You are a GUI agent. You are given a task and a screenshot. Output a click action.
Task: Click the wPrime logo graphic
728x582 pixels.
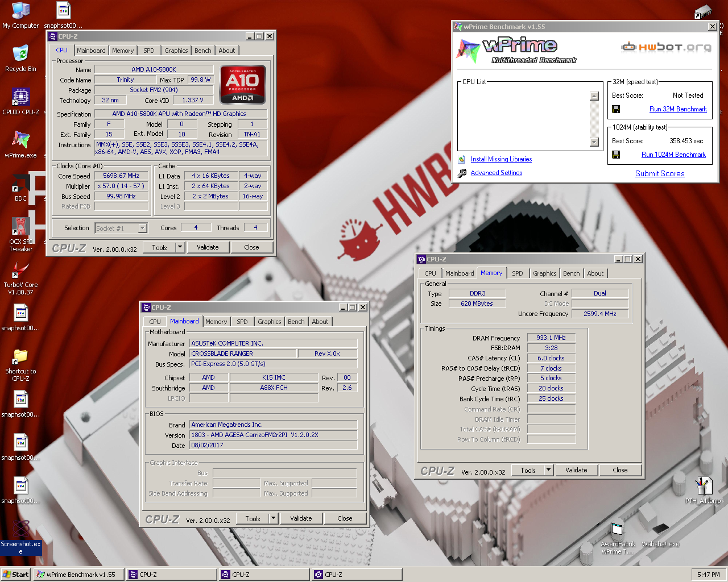point(516,50)
